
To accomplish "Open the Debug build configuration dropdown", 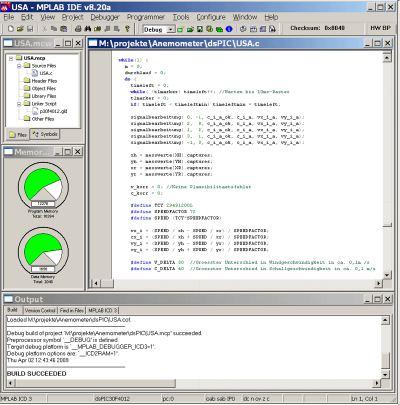I will (x=170, y=30).
